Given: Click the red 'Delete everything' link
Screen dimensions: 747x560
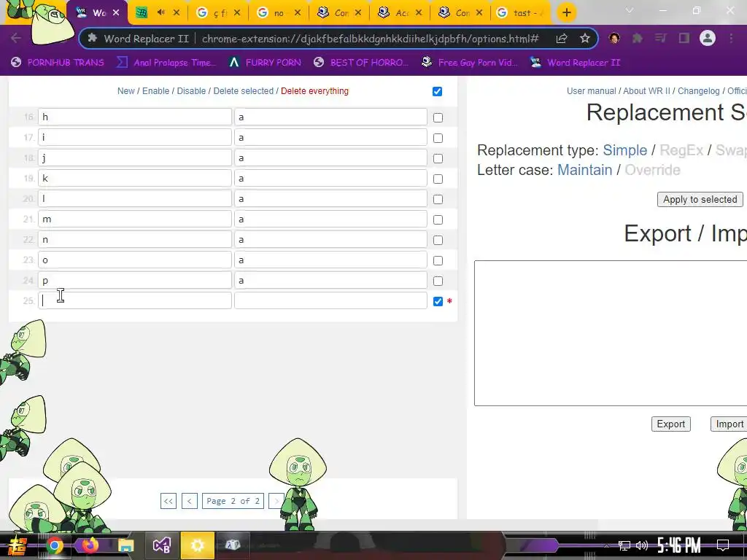Looking at the screenshot, I should click(x=314, y=91).
